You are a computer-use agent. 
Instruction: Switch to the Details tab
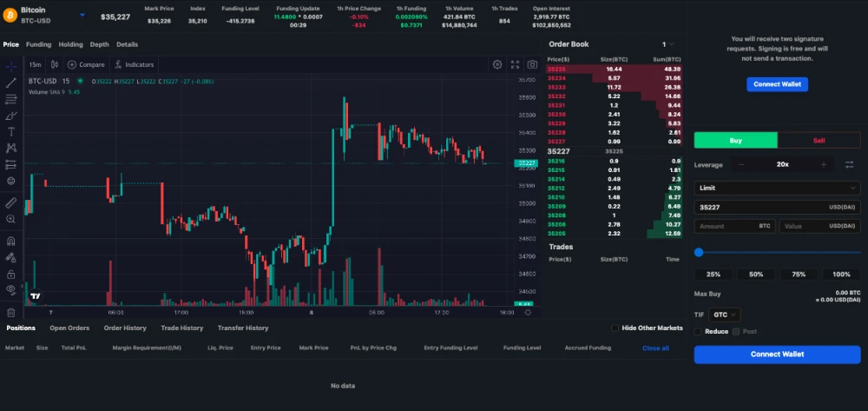point(127,44)
